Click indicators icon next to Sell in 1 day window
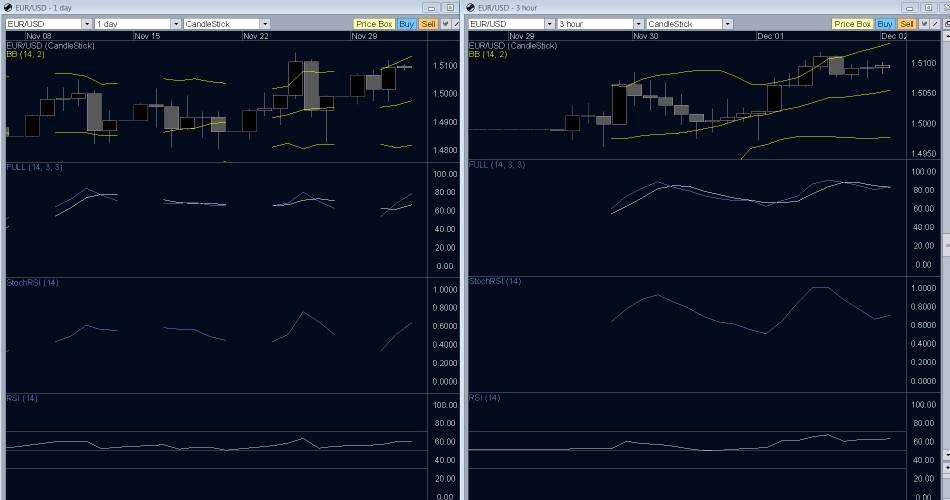The height and width of the screenshot is (500, 950). point(445,24)
